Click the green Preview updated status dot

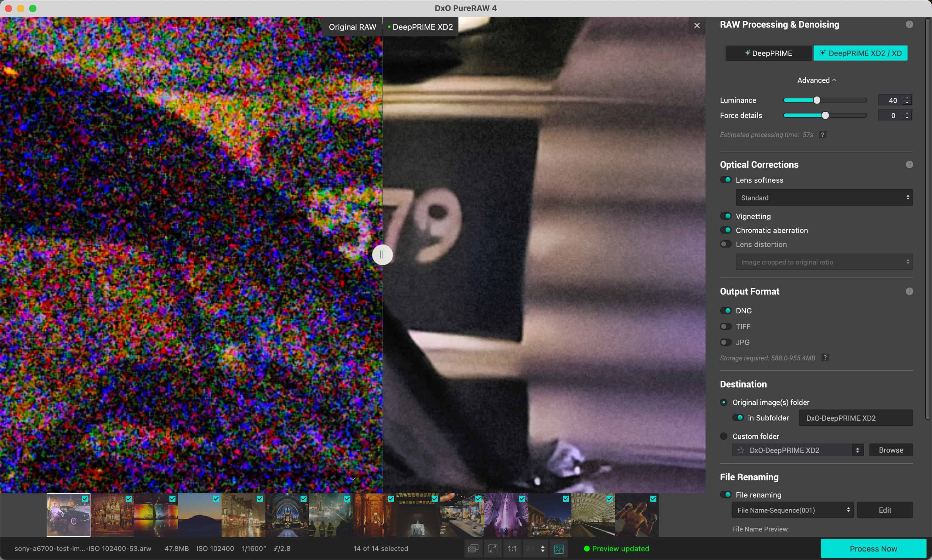(x=587, y=549)
